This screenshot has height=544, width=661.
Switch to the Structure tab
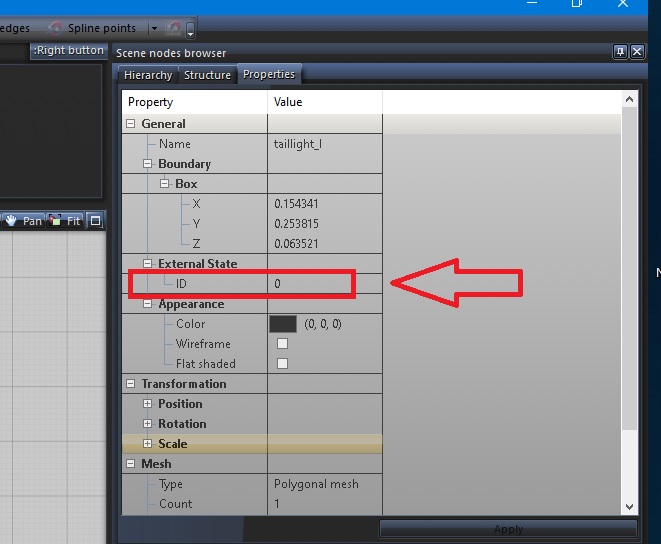pyautogui.click(x=207, y=75)
